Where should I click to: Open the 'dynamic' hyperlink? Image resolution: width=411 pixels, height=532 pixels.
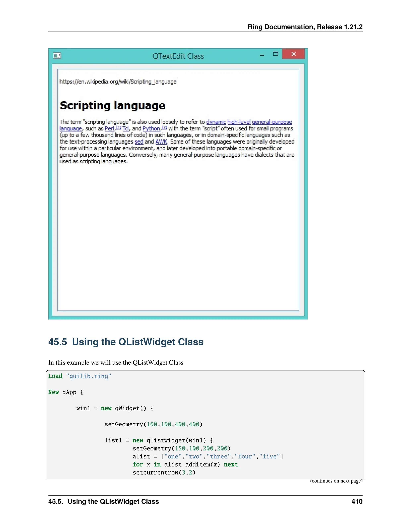(x=216, y=122)
